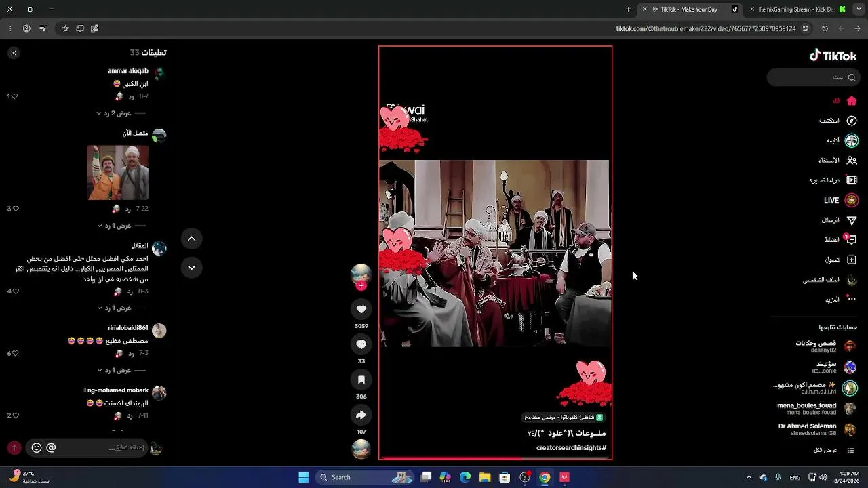Open ammar aloqab's profile name

pyautogui.click(x=128, y=71)
